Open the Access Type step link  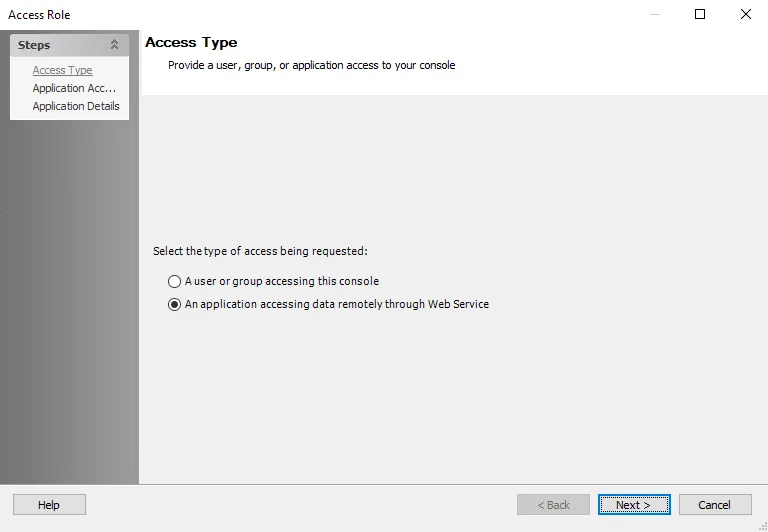63,70
